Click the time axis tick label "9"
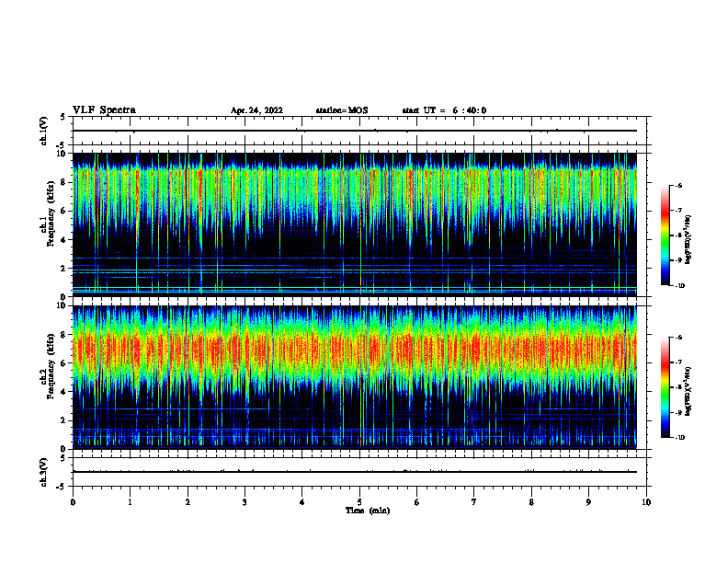 588,502
